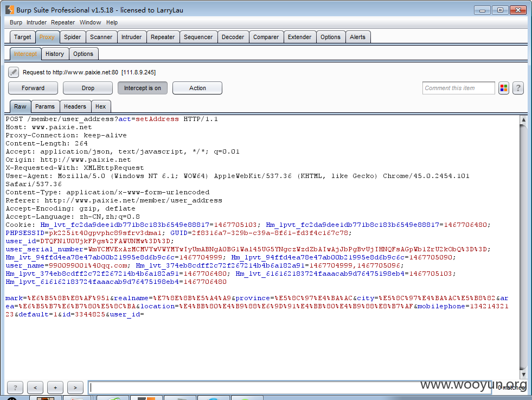Click the Comment this item field
The height and width of the screenshot is (400, 532).
click(458, 88)
